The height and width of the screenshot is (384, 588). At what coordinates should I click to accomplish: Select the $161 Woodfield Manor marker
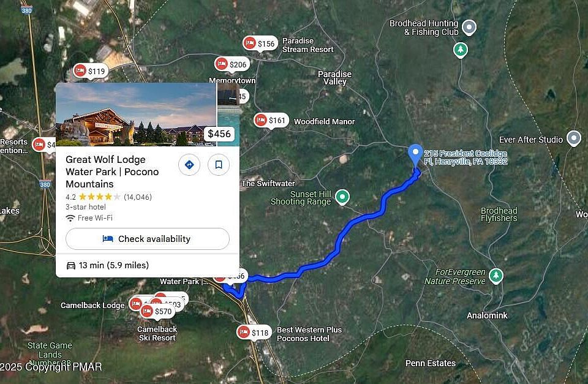271,121
